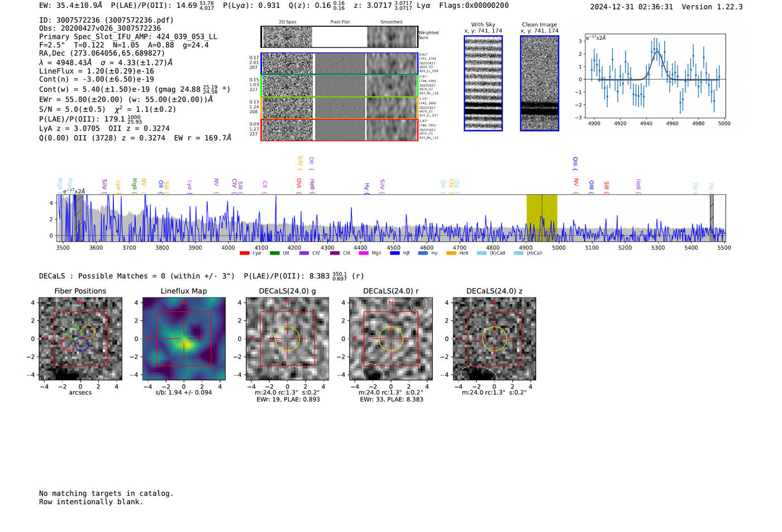This screenshot has width=782, height=532.
Task: Select the orange-bordered fiber 2D spectrum
Action: 340,108
